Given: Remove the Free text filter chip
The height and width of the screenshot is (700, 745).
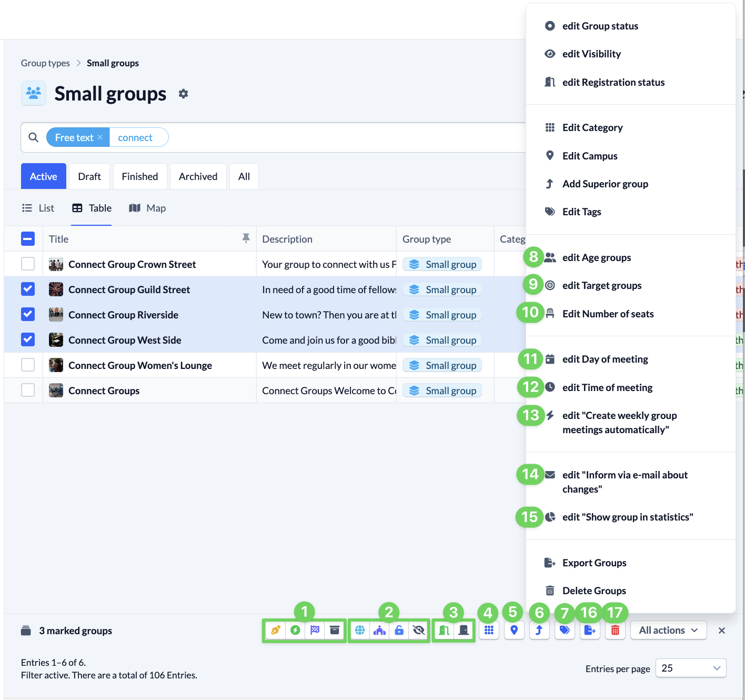Looking at the screenshot, I should point(100,137).
